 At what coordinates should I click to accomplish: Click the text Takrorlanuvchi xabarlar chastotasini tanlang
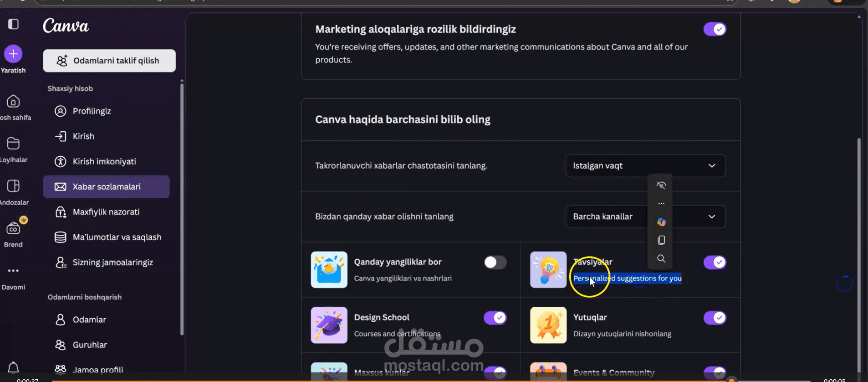click(401, 165)
